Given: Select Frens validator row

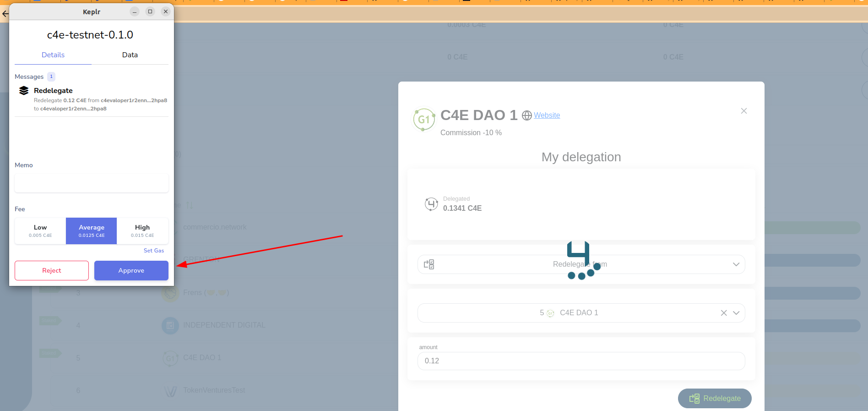Looking at the screenshot, I should click(206, 293).
